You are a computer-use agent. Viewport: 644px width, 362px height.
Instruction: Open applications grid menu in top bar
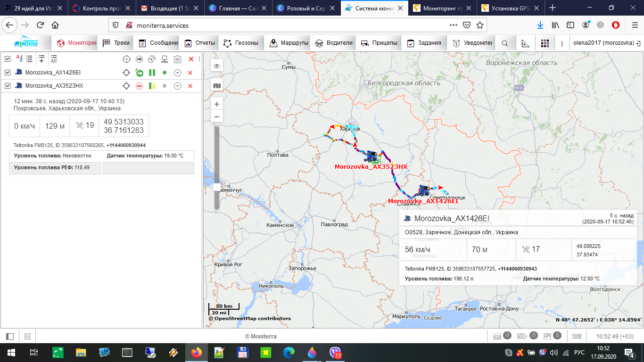coord(545,43)
